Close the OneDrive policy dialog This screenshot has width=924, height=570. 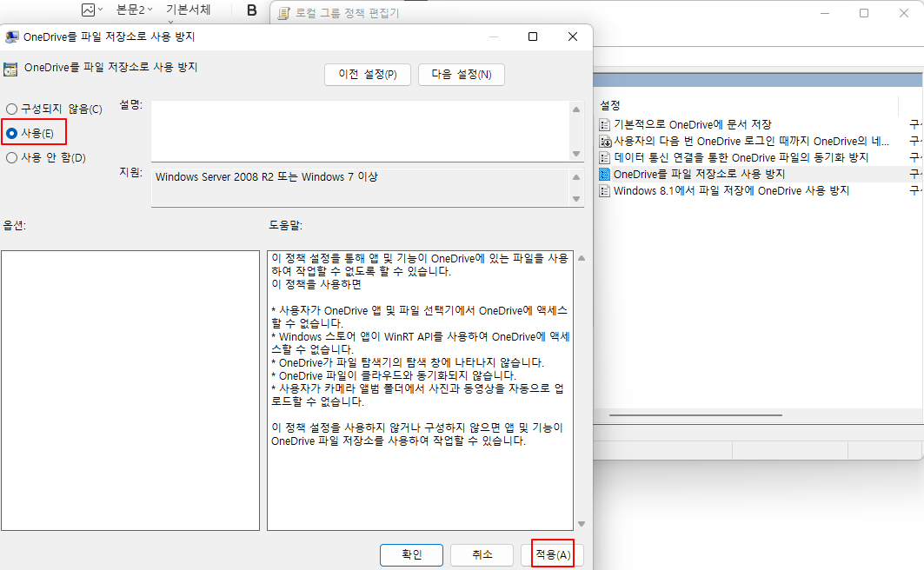572,36
